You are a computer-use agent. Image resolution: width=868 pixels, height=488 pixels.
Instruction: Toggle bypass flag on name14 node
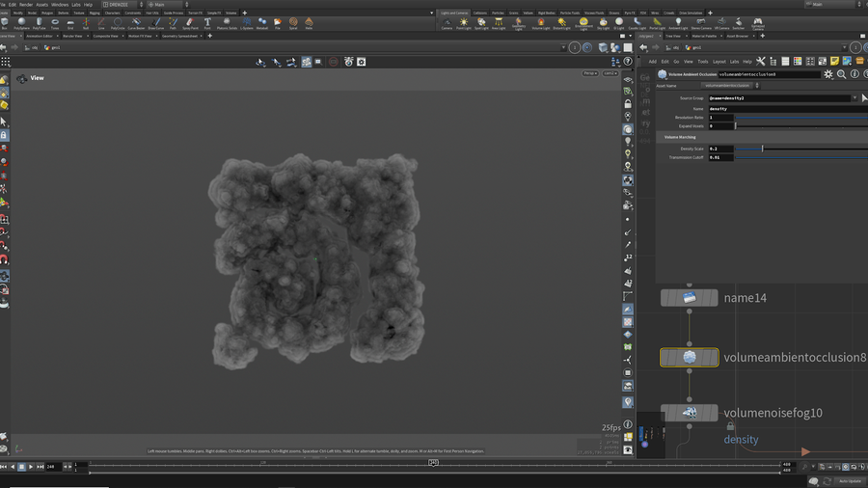(665, 298)
